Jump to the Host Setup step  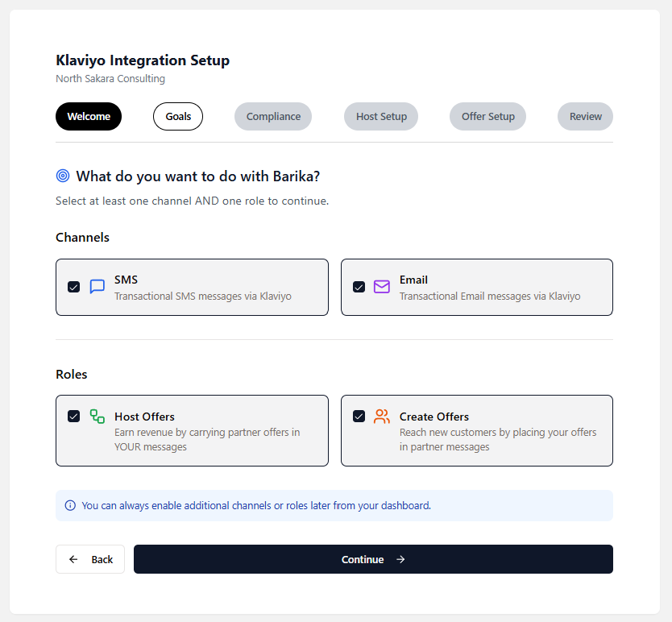(x=381, y=116)
